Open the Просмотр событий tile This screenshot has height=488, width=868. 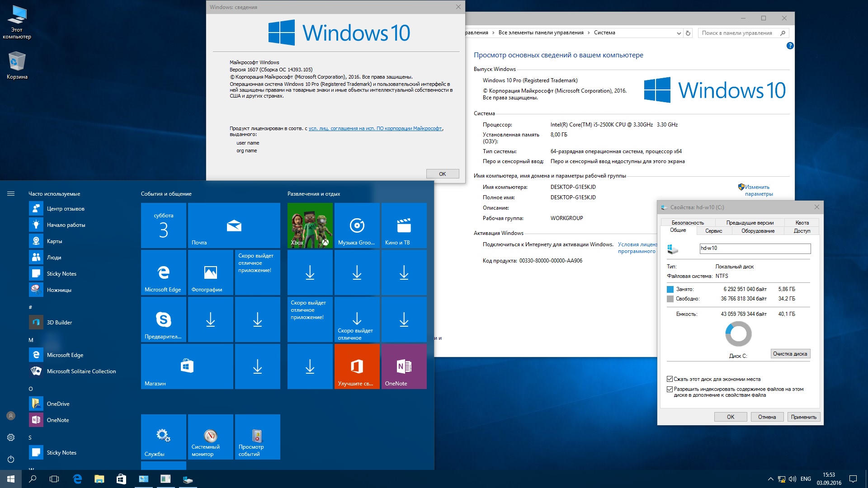coord(257,436)
